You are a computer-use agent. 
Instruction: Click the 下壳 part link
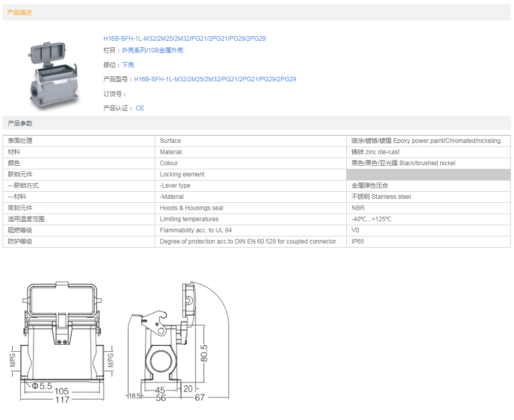tap(128, 65)
